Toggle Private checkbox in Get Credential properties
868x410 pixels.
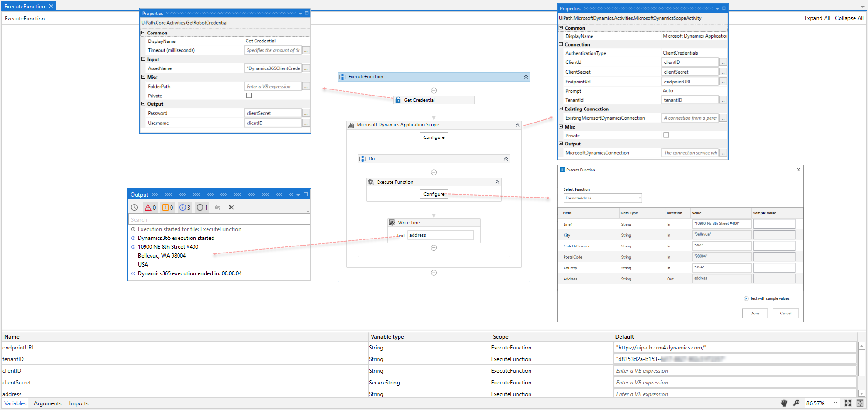point(249,96)
